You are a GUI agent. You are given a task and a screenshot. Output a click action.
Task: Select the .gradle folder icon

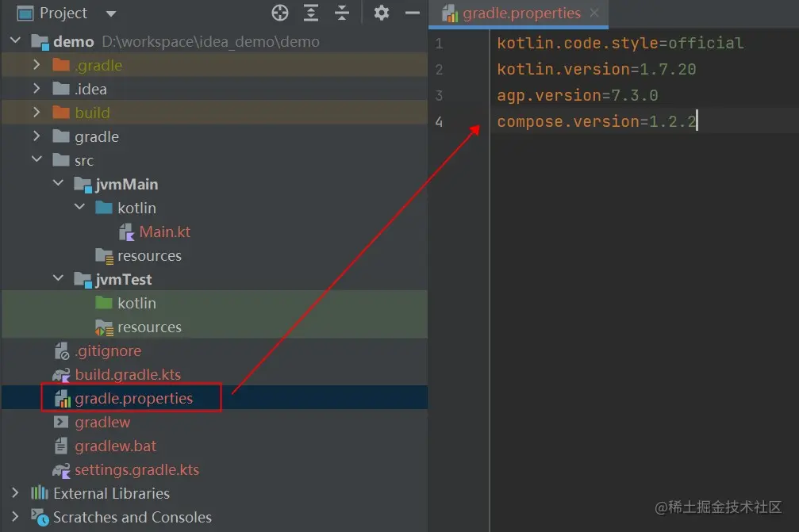click(x=61, y=65)
